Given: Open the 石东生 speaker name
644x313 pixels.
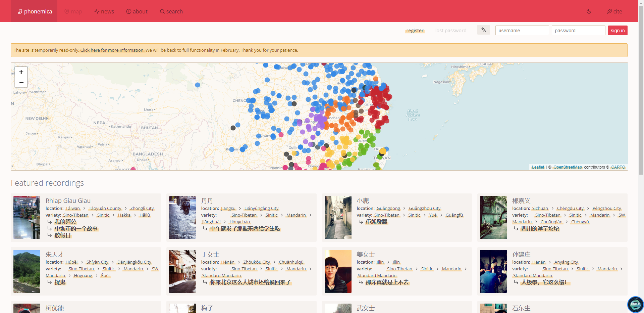Looking at the screenshot, I should (521, 308).
